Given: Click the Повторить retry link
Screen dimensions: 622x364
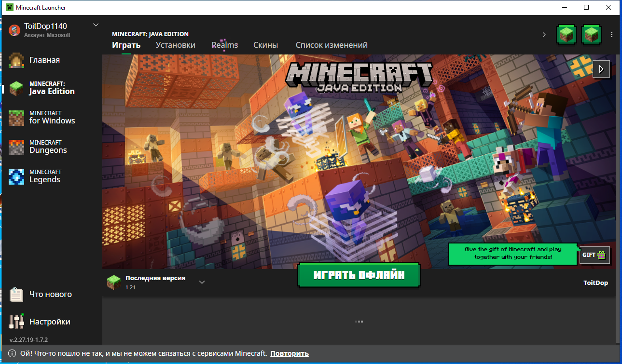Looking at the screenshot, I should coord(290,353).
